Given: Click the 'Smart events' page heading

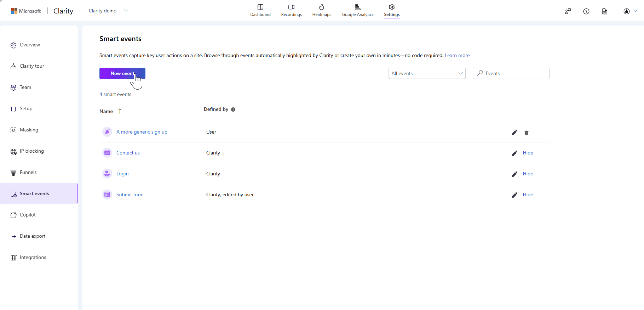Looking at the screenshot, I should pyautogui.click(x=120, y=39).
